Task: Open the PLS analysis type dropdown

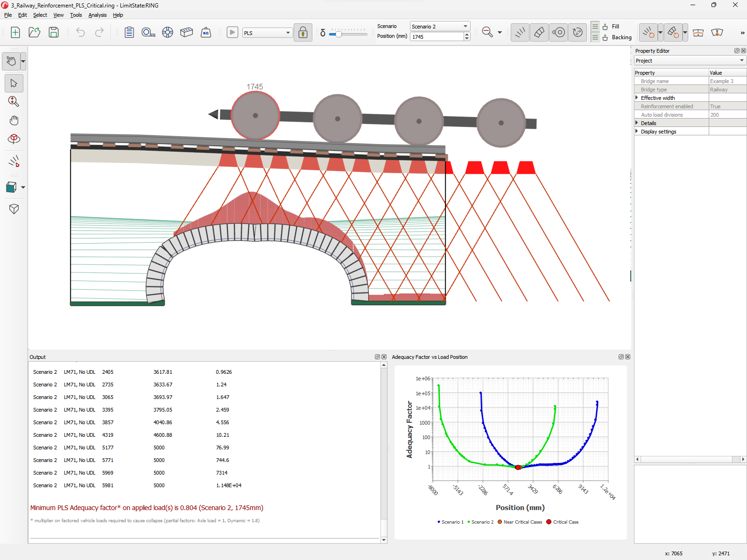Action: tap(267, 33)
